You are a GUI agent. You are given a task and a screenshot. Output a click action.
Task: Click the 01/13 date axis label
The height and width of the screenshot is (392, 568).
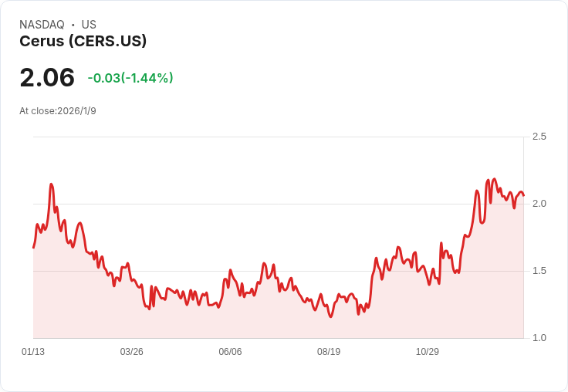[33, 351]
